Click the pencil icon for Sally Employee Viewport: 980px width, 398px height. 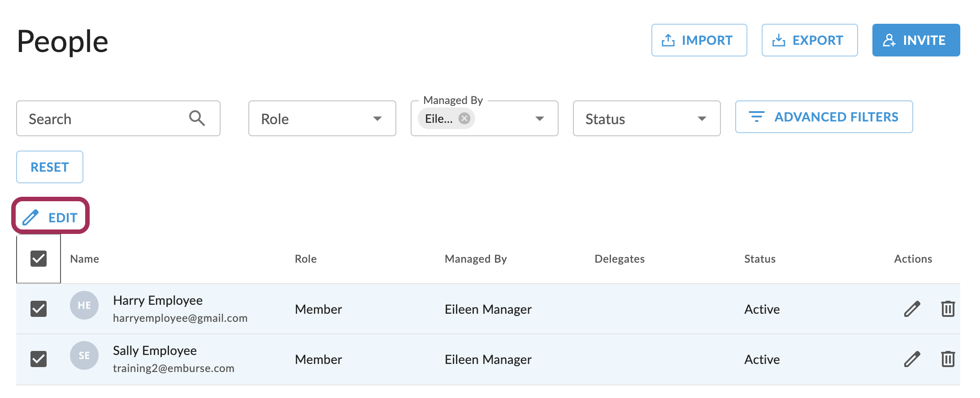[x=912, y=359]
